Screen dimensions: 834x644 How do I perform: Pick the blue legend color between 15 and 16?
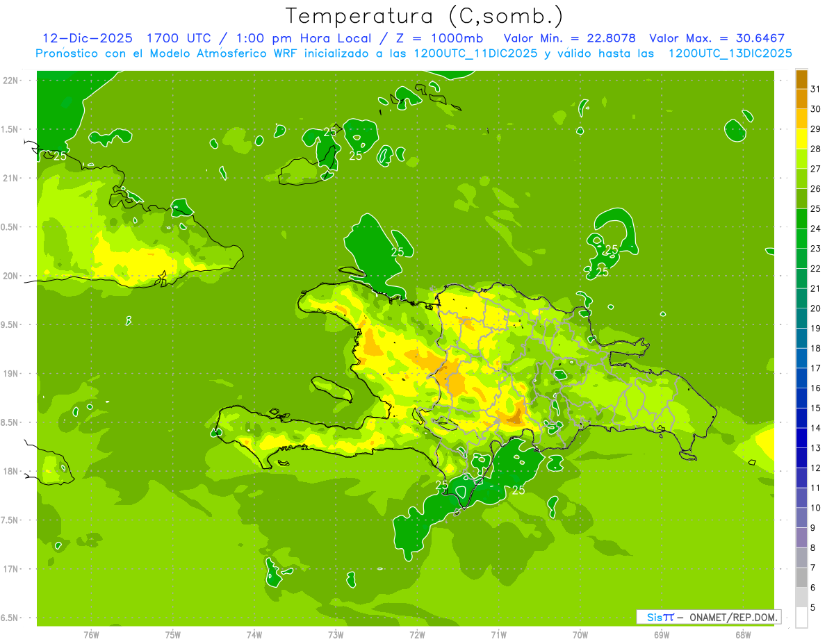[801, 398]
